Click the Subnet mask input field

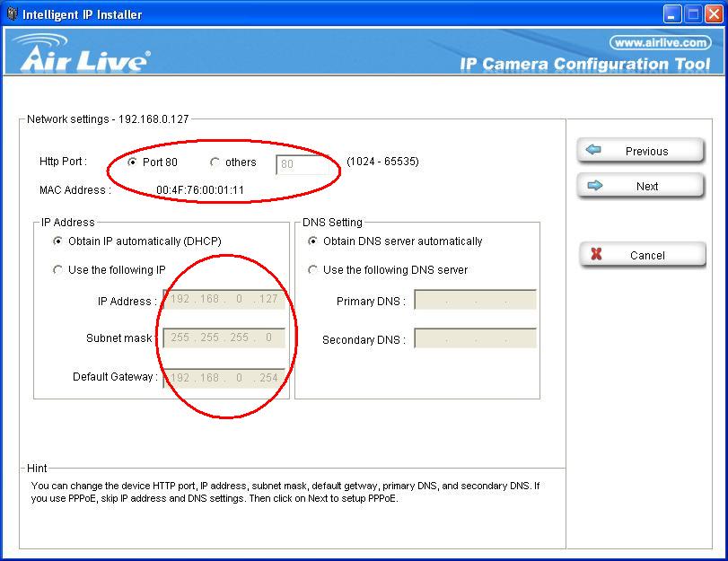(224, 338)
